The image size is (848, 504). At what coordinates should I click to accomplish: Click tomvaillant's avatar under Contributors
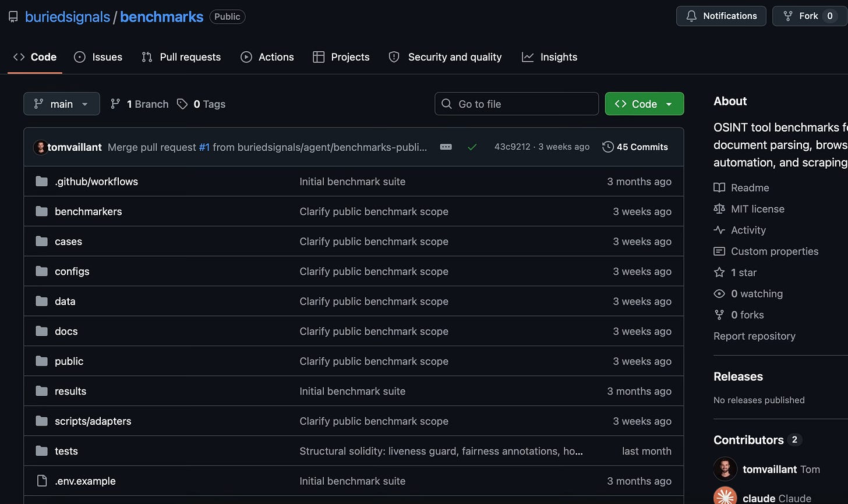tap(725, 469)
